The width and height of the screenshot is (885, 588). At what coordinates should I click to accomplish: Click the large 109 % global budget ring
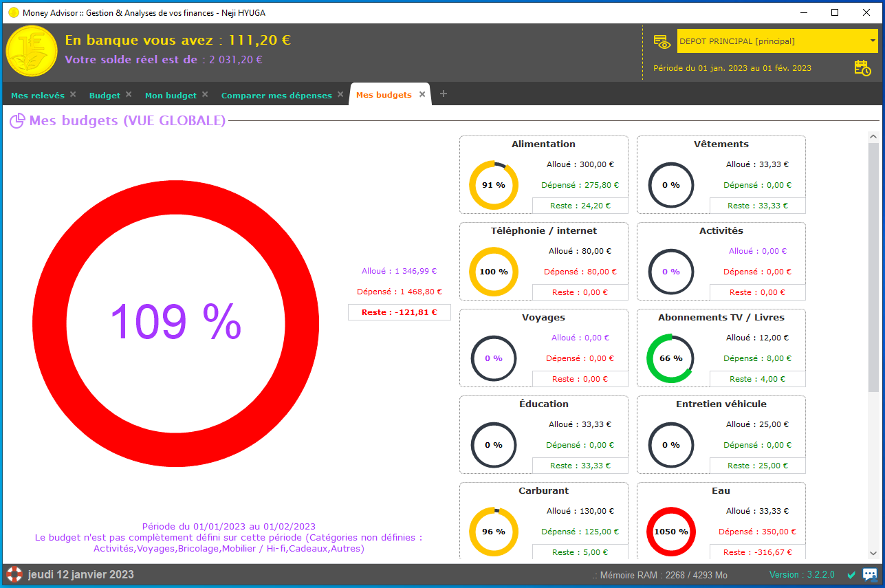pyautogui.click(x=175, y=323)
